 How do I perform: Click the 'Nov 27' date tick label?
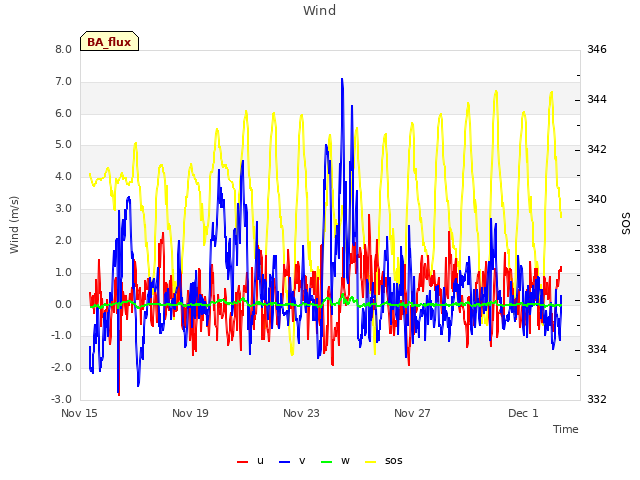pyautogui.click(x=412, y=413)
